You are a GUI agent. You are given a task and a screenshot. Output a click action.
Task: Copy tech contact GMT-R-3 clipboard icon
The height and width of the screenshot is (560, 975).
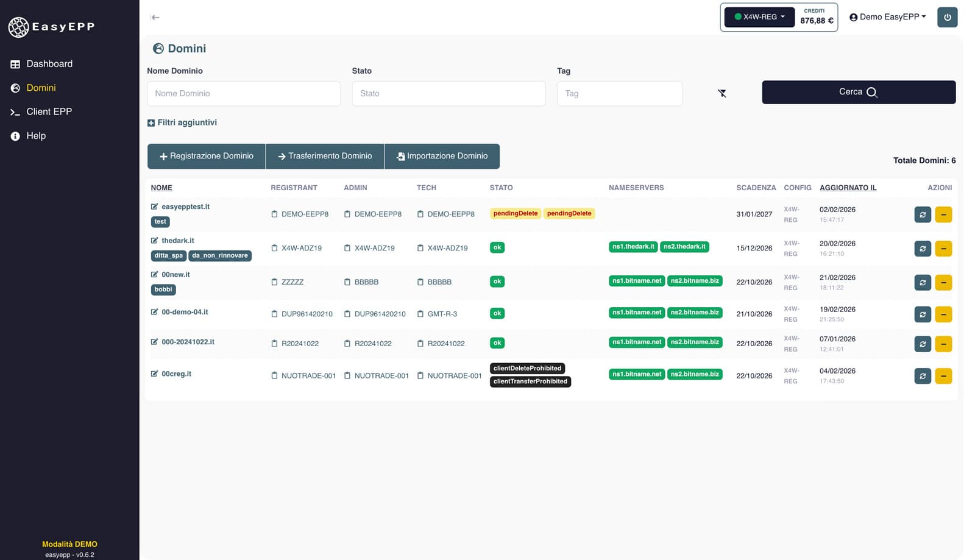click(420, 314)
